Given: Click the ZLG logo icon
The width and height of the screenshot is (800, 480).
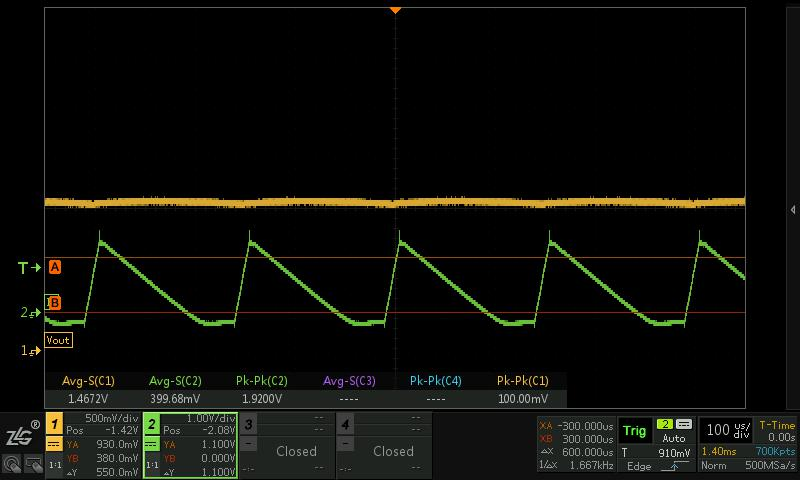Looking at the screenshot, I should point(20,434).
